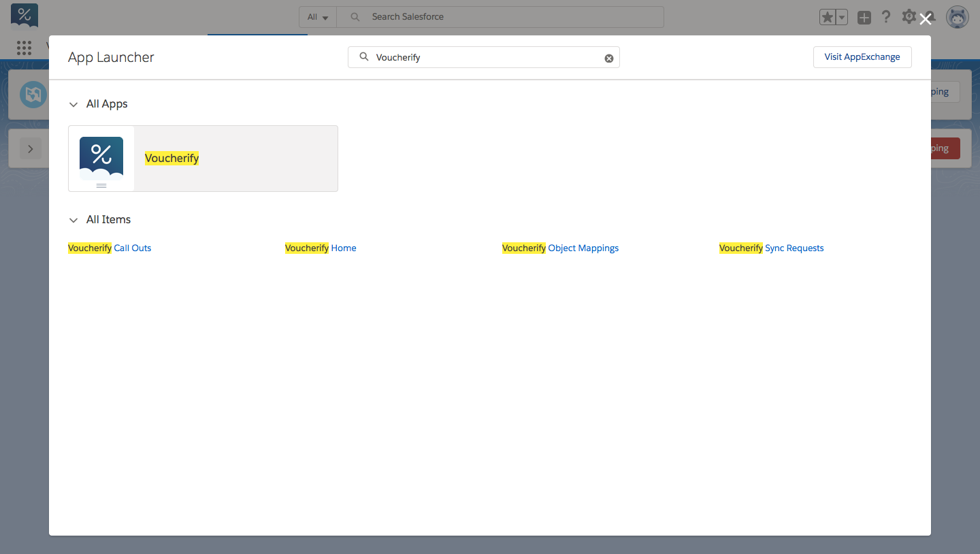Clear the App Launcher search text

pos(609,59)
